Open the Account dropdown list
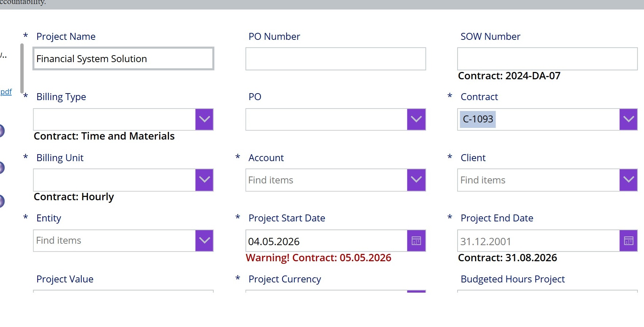Screen dimensions: 644x327 pos(416,180)
